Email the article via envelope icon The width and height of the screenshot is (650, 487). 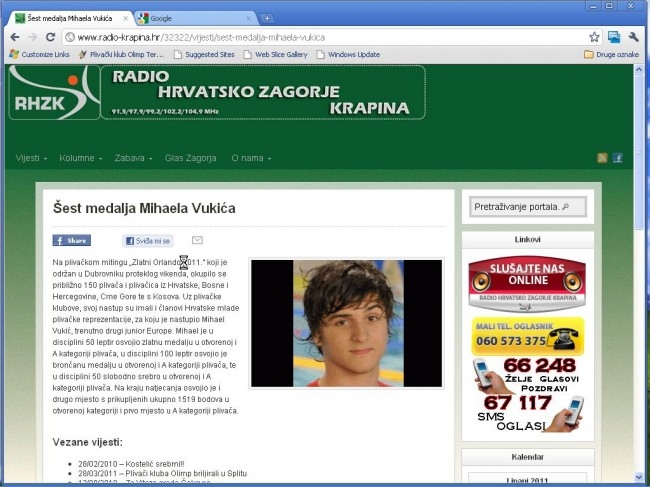[197, 240]
